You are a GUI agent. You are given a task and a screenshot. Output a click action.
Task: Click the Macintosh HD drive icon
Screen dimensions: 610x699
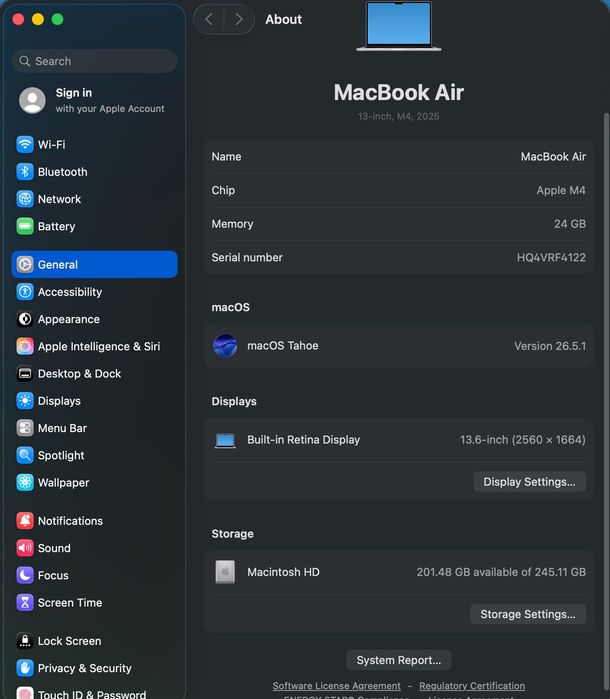click(x=225, y=572)
